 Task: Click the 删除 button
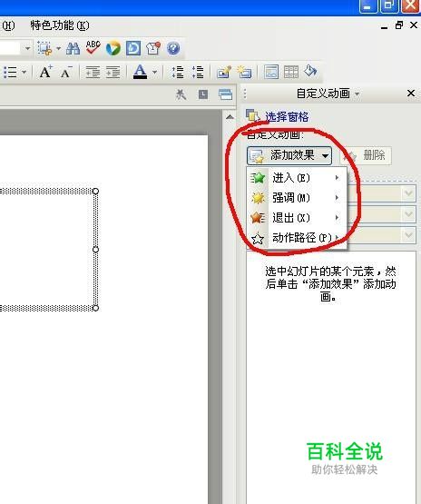coord(366,156)
